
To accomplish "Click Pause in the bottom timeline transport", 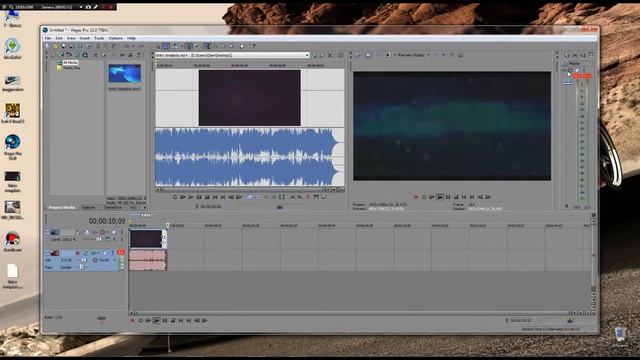I will 164,321.
